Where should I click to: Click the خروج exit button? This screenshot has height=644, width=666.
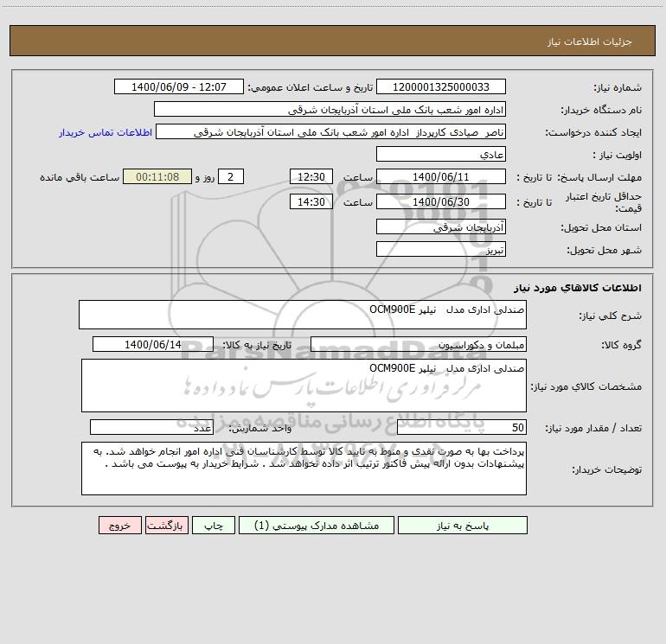tap(119, 526)
